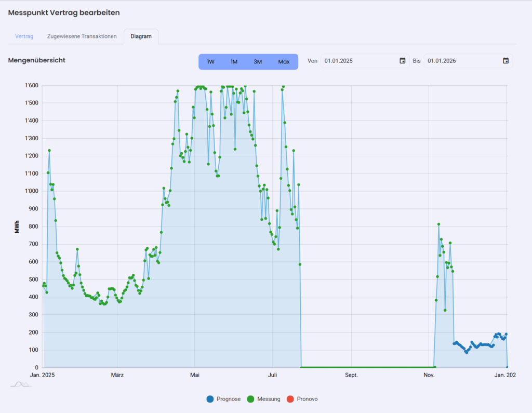Image resolution: width=532 pixels, height=413 pixels.
Task: Click the Von date field showing 01.01.2025
Action: pos(365,61)
